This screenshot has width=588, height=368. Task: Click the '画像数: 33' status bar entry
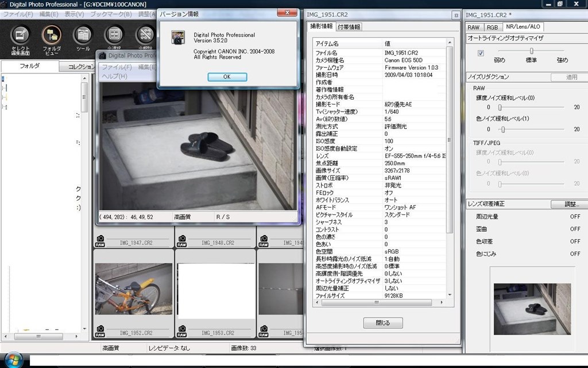point(243,348)
